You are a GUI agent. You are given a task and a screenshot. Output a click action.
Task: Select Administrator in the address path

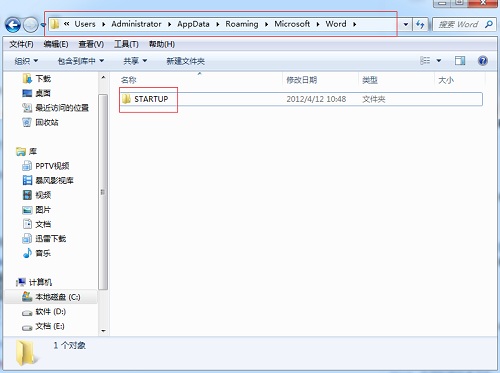[x=136, y=24]
